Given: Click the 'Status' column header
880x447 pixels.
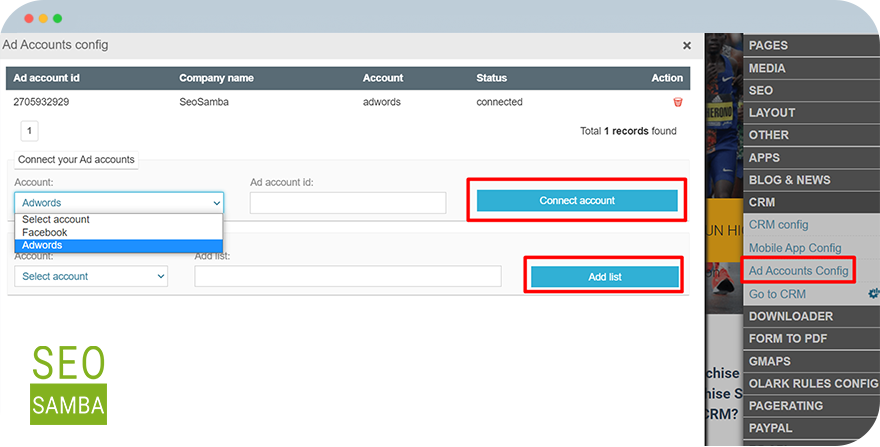Looking at the screenshot, I should tap(492, 78).
